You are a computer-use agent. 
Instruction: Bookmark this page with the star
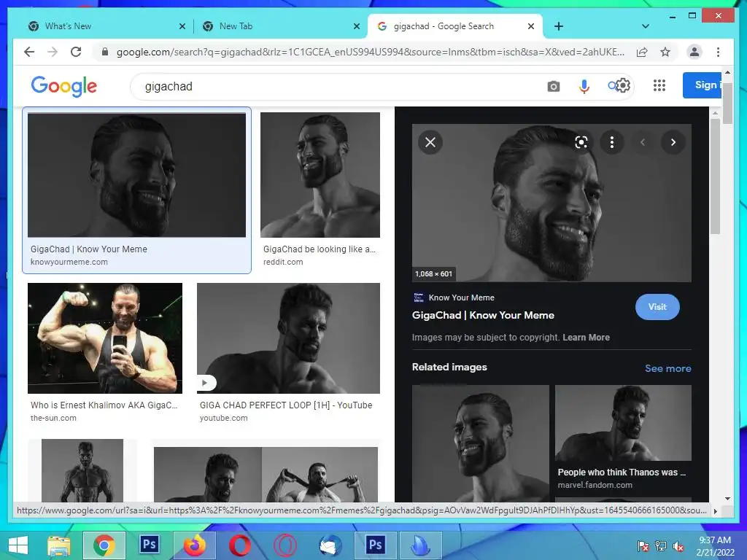coord(665,52)
